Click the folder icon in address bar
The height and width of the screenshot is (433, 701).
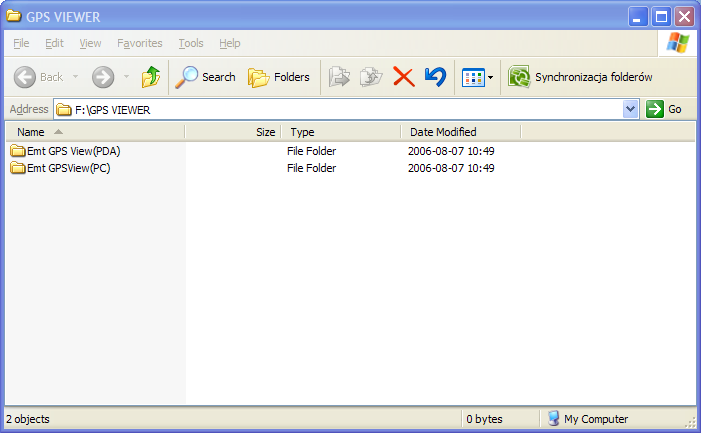(64, 109)
